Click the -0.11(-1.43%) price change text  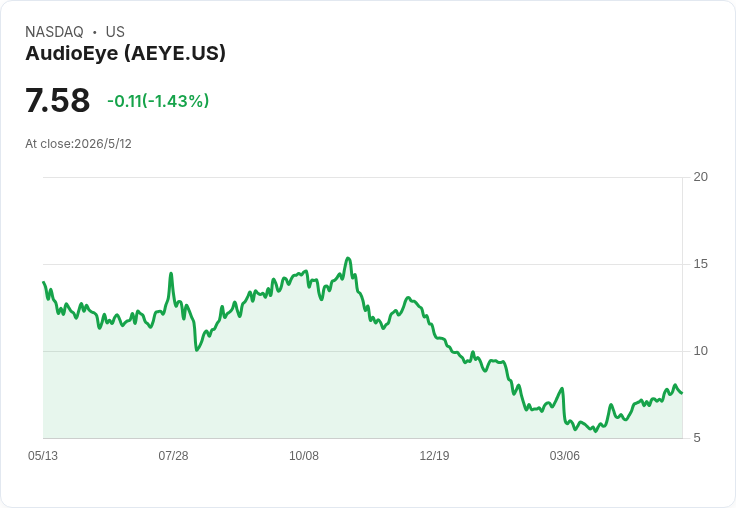[x=158, y=101]
